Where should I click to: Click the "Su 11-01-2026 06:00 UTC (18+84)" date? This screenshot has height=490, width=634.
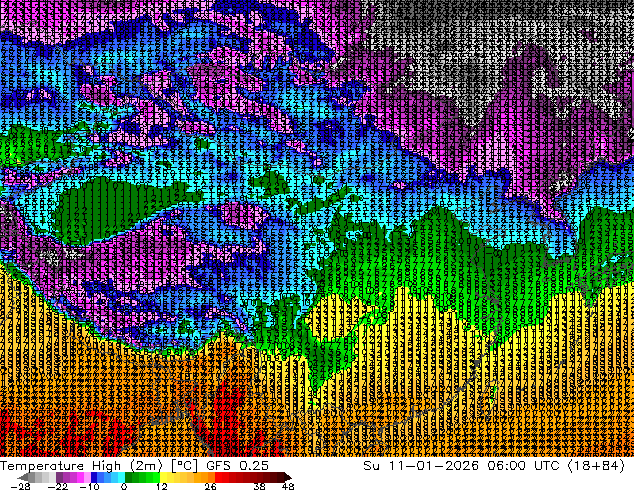click(494, 466)
